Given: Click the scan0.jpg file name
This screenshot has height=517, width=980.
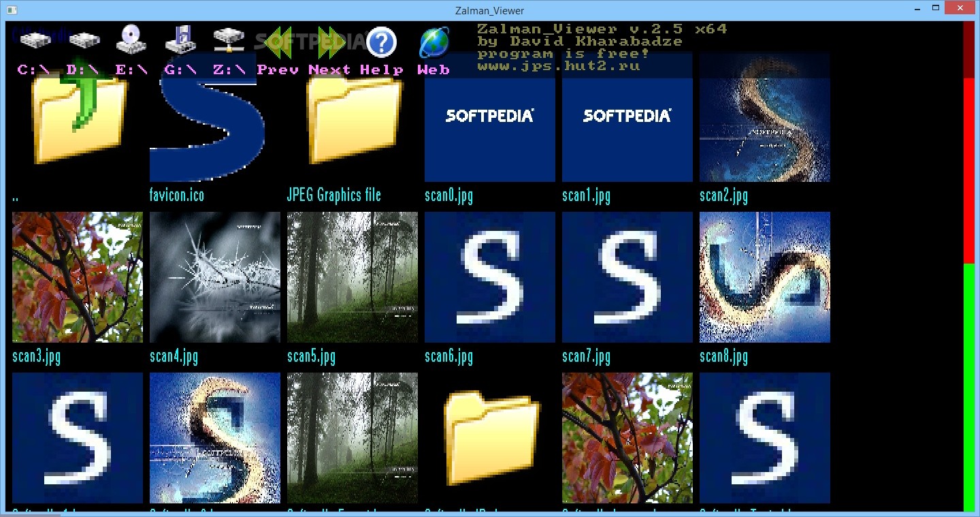Looking at the screenshot, I should (x=448, y=196).
